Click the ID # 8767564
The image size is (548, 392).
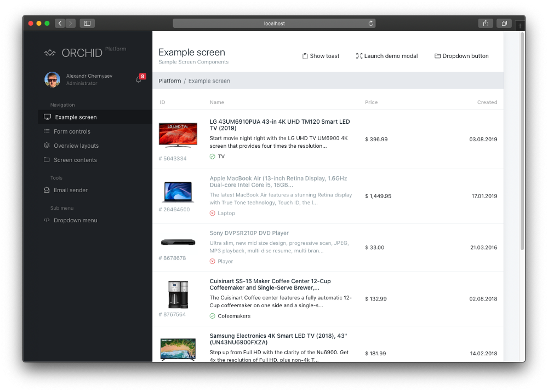pyautogui.click(x=172, y=314)
